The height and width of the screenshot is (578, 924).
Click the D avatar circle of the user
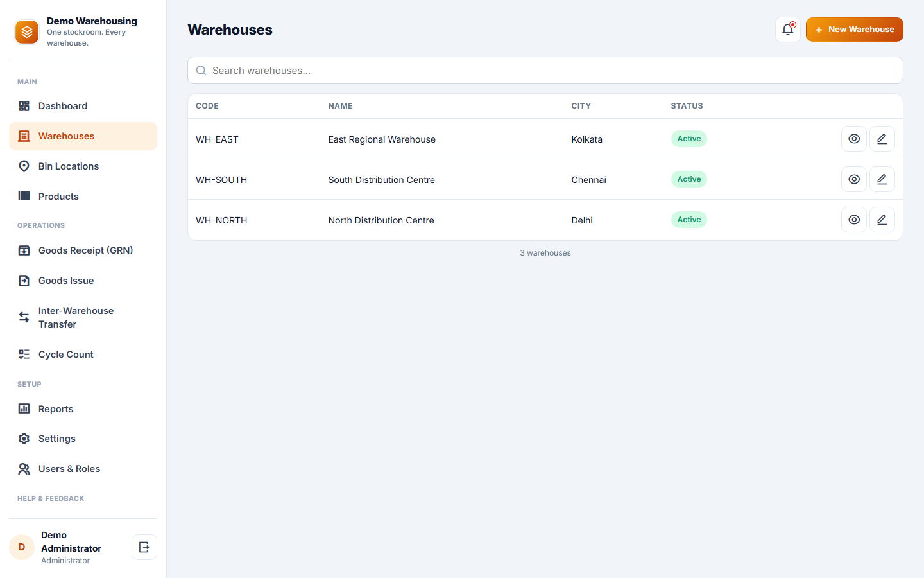tap(22, 547)
